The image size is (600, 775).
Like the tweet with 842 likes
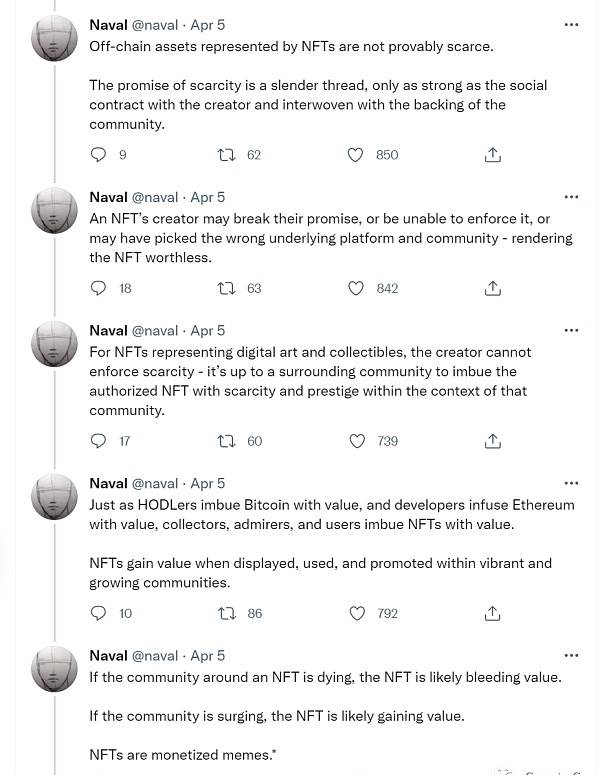pyautogui.click(x=356, y=288)
